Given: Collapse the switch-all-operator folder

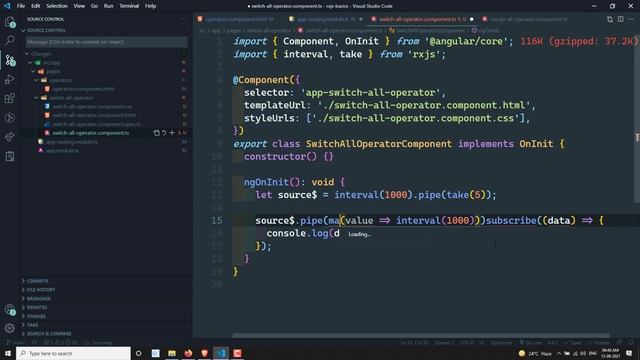Looking at the screenshot, I should tap(37, 98).
